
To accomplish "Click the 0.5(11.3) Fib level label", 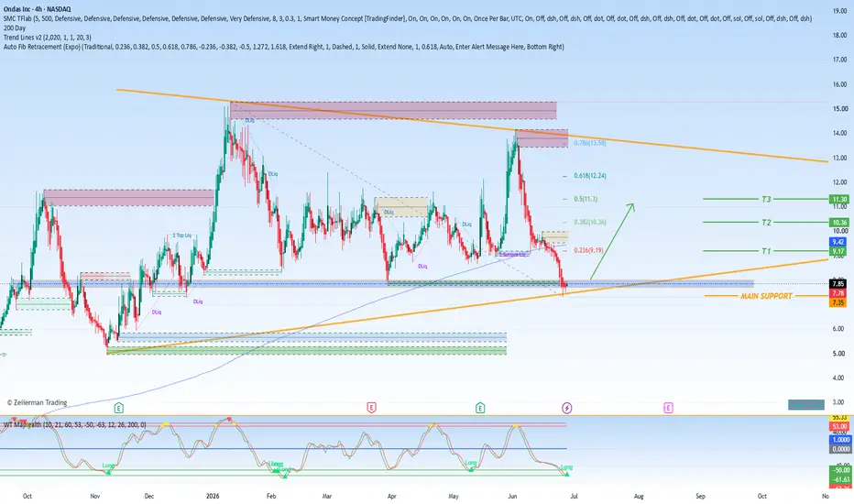I will click(586, 199).
